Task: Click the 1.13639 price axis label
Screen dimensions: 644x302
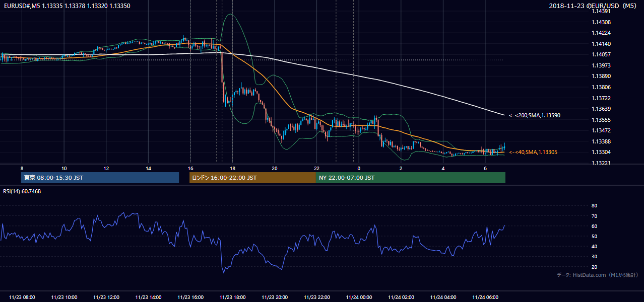Action: 602,109
